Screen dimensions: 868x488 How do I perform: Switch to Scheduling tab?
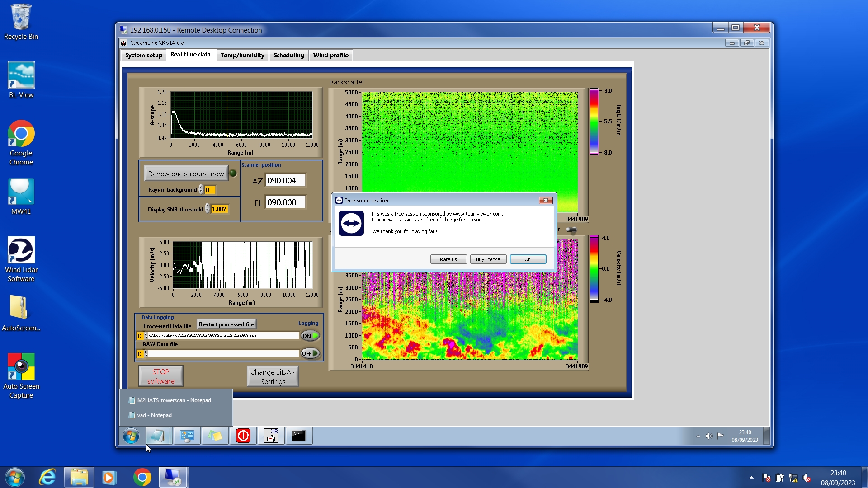[x=288, y=55]
